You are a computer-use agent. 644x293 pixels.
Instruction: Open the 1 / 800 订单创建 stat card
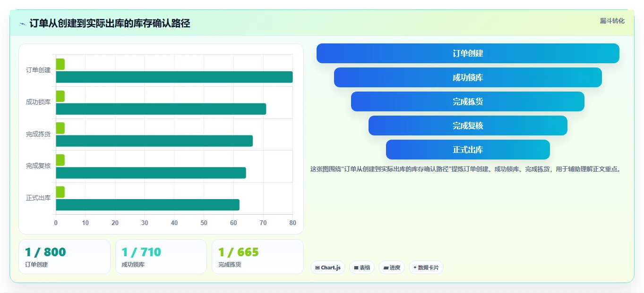(x=64, y=257)
